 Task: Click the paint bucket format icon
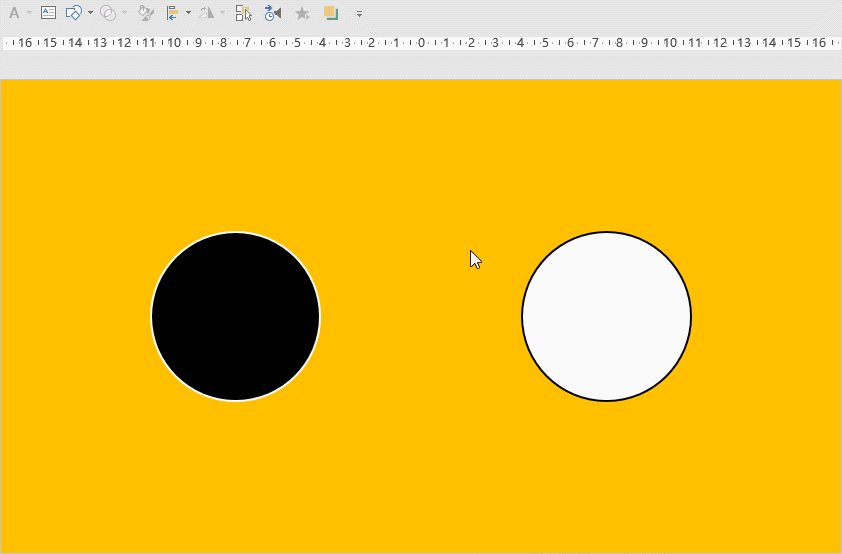(x=146, y=13)
